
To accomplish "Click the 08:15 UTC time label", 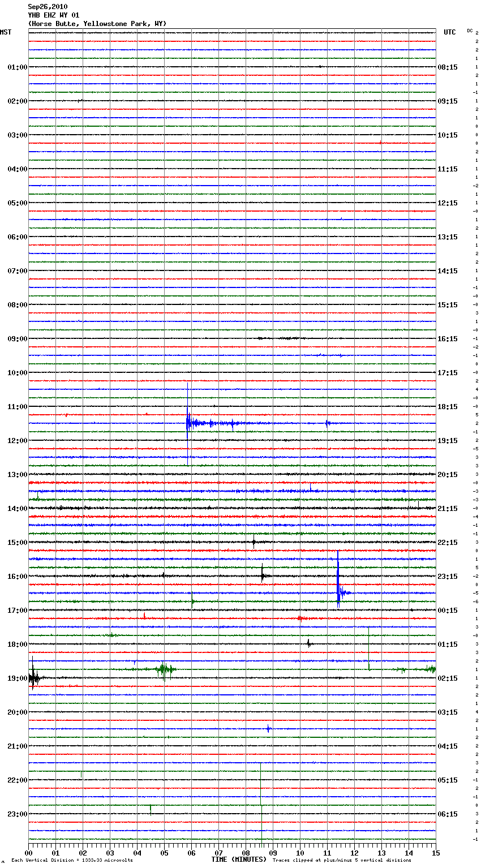I will pos(448,67).
